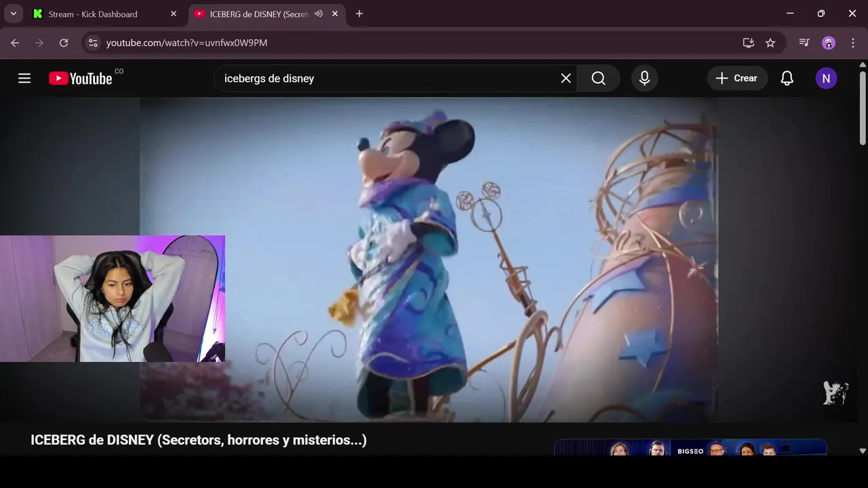
Task: Click scrollbar up arrow
Action: pyautogui.click(x=863, y=64)
